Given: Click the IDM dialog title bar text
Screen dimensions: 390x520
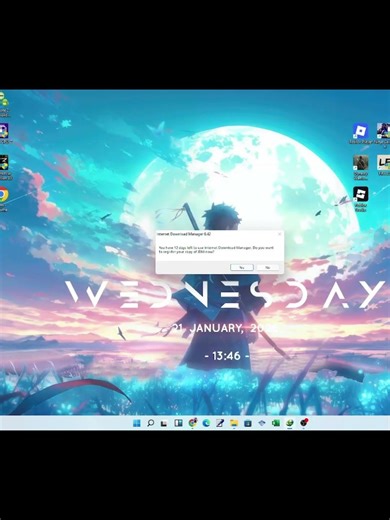Looking at the screenshot, I should 184,234.
